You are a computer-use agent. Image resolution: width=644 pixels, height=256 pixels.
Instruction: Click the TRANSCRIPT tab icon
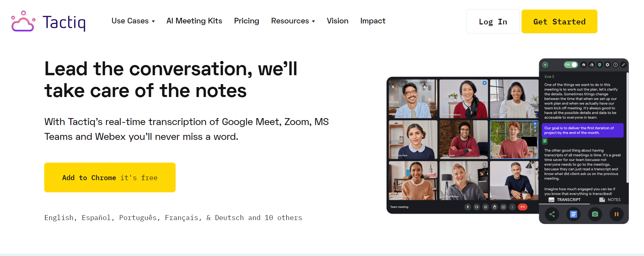coord(551,200)
